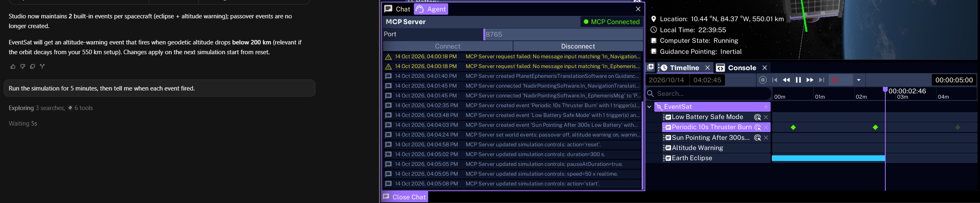Click the Local Time clock icon

[x=653, y=30]
